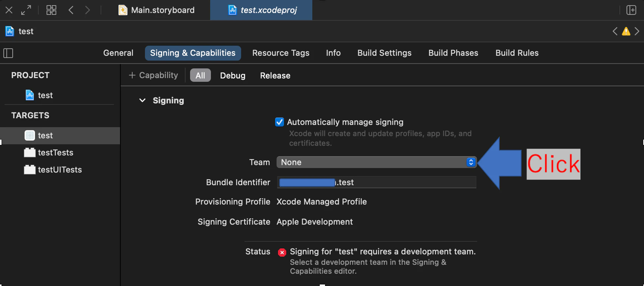The height and width of the screenshot is (286, 644).
Task: Go back with the toolbar left chevron
Action: [x=71, y=10]
